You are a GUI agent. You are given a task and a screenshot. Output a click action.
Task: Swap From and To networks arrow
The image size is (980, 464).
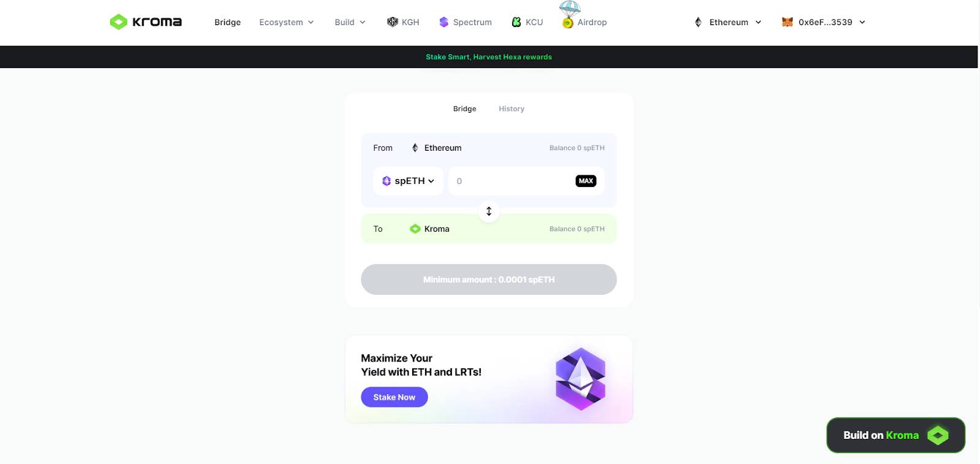(x=489, y=211)
